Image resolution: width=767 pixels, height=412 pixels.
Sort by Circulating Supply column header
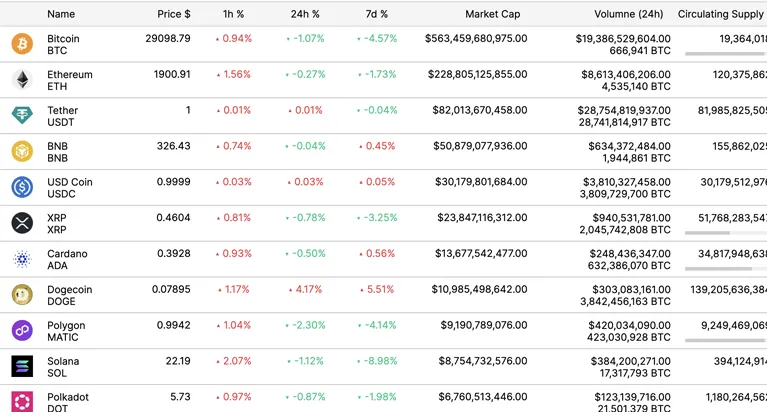point(721,14)
